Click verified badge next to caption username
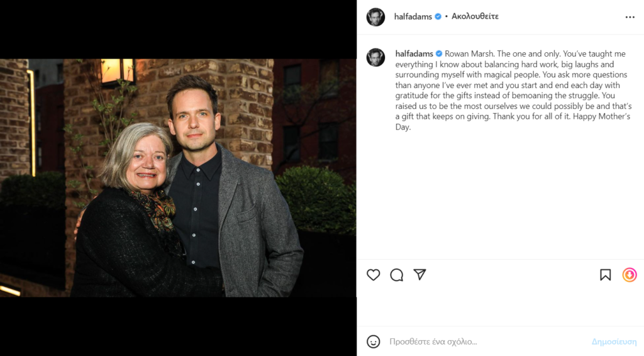Image resolution: width=644 pixels, height=356 pixels. pyautogui.click(x=439, y=54)
